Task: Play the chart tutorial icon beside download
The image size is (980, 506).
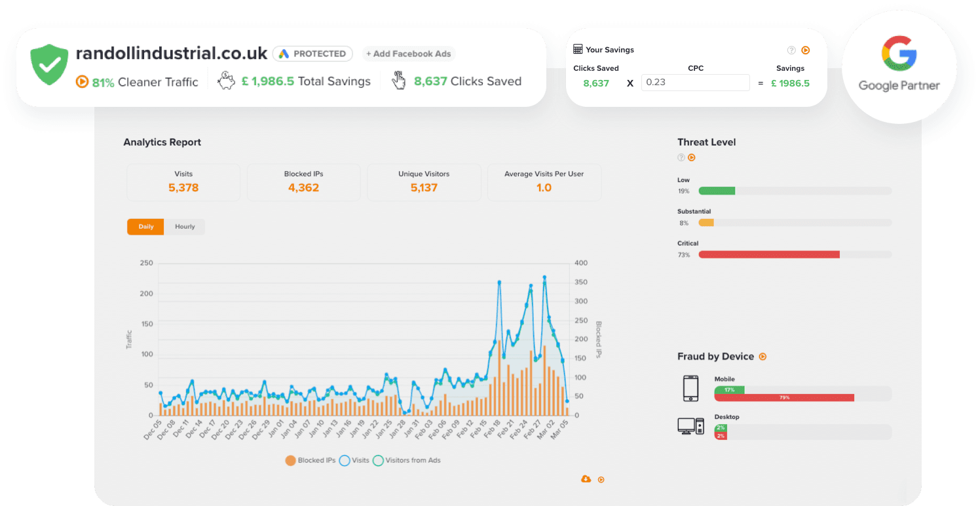Action: pyautogui.click(x=601, y=480)
